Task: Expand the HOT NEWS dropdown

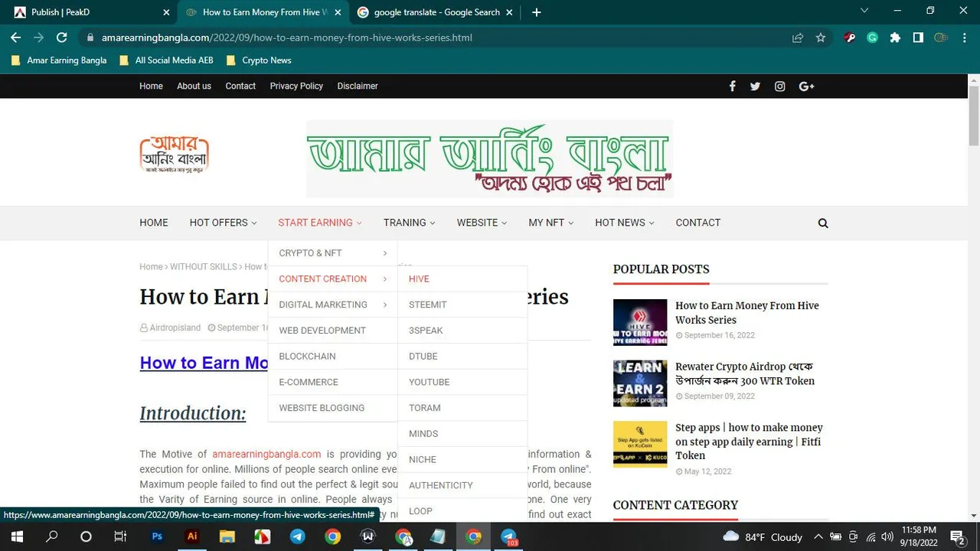Action: coord(625,223)
